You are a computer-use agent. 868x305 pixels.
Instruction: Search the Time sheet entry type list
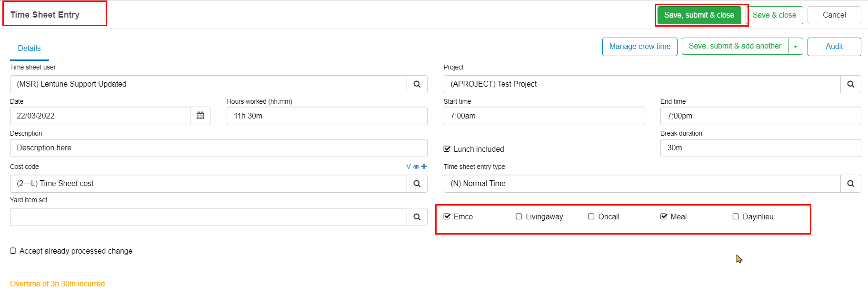coord(850,184)
